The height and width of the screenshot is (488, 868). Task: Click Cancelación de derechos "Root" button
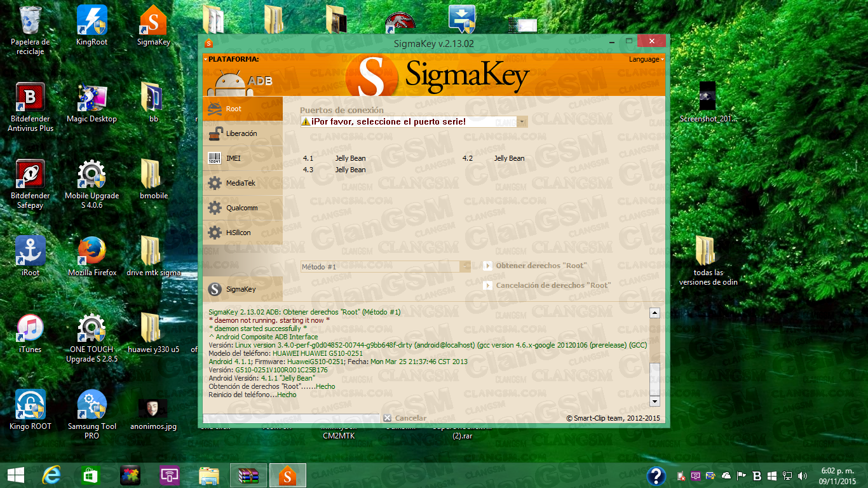[547, 285]
